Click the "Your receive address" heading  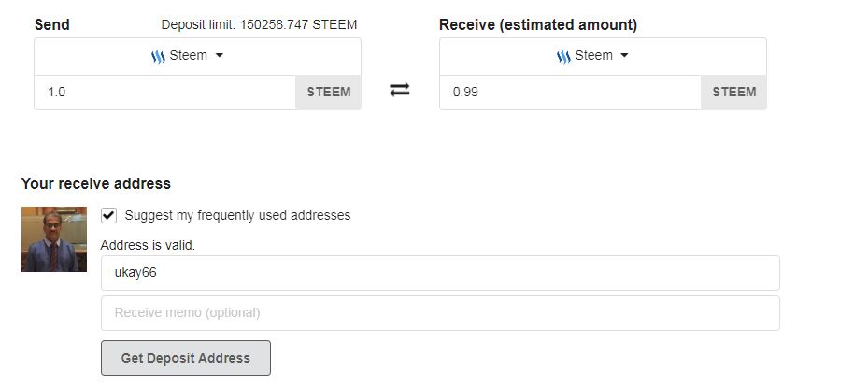pos(96,184)
